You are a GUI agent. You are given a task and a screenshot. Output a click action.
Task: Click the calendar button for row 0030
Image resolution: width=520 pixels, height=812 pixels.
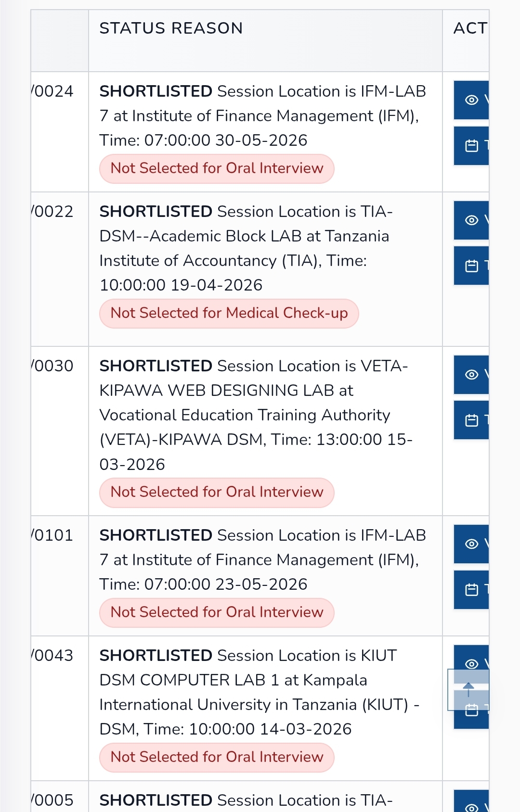[x=471, y=420]
